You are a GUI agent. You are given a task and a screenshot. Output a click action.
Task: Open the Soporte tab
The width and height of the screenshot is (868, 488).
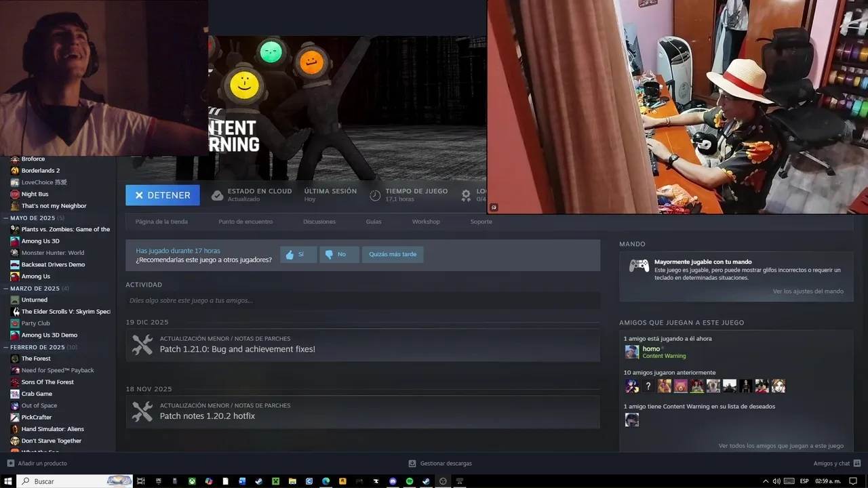[x=481, y=222]
